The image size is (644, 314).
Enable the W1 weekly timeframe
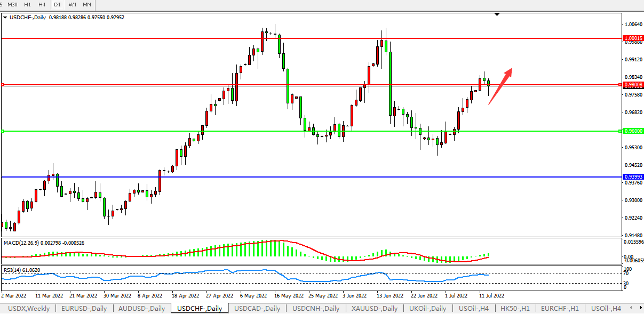tap(73, 4)
